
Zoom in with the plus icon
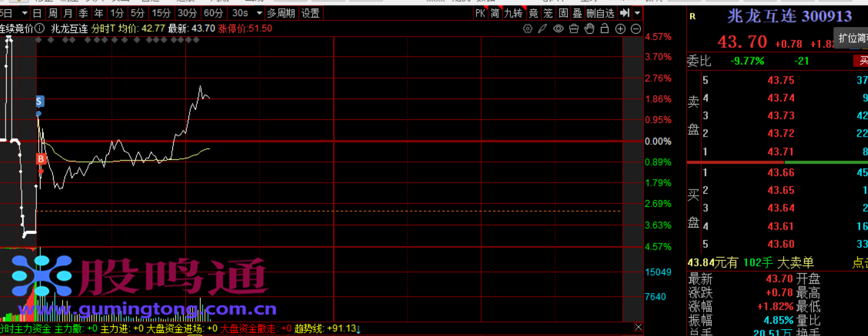pyautogui.click(x=621, y=28)
